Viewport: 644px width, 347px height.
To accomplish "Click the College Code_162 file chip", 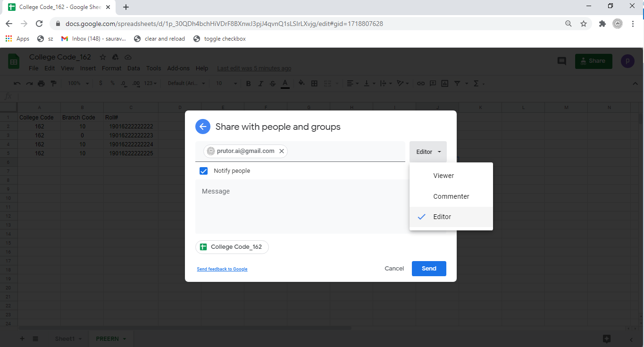I will [x=232, y=247].
